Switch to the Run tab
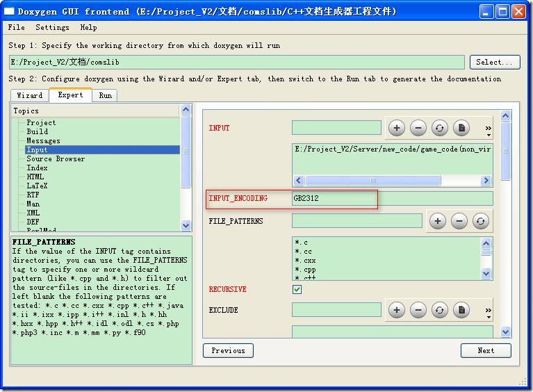 [105, 95]
